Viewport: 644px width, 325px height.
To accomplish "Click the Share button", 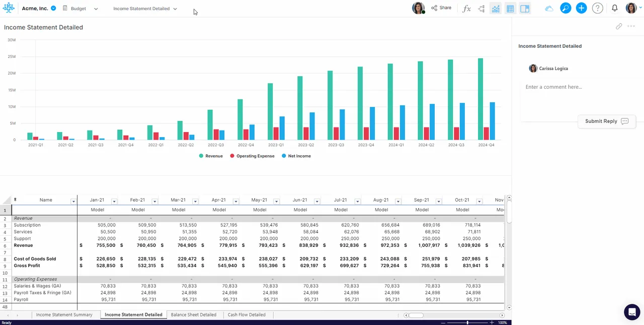I will tap(441, 8).
